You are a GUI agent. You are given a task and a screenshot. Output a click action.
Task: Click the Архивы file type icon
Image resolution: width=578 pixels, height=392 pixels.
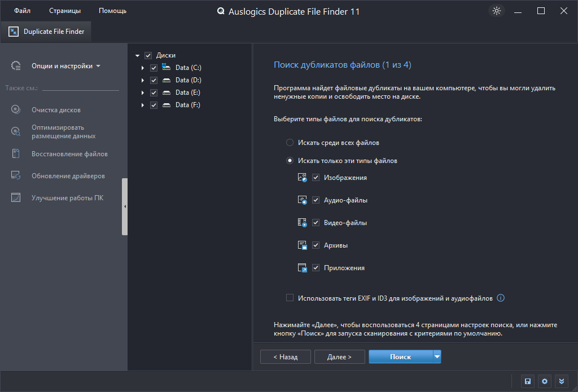(303, 245)
